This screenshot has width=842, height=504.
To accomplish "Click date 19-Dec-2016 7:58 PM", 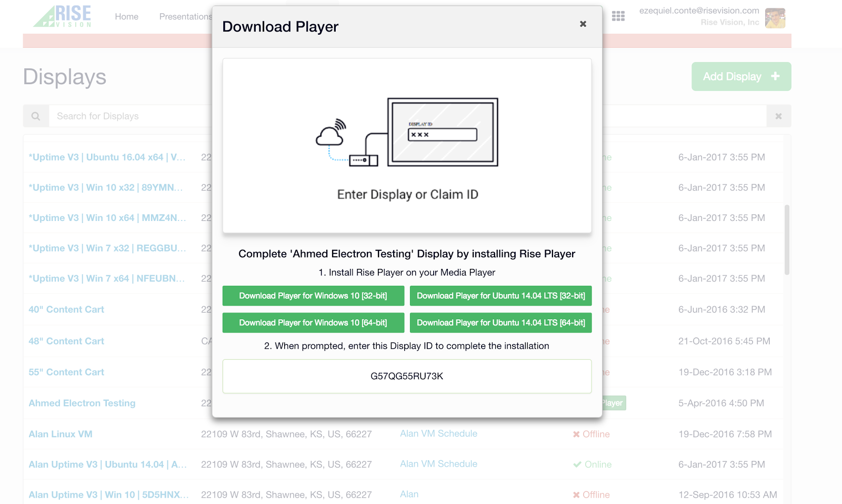I will 725,435.
